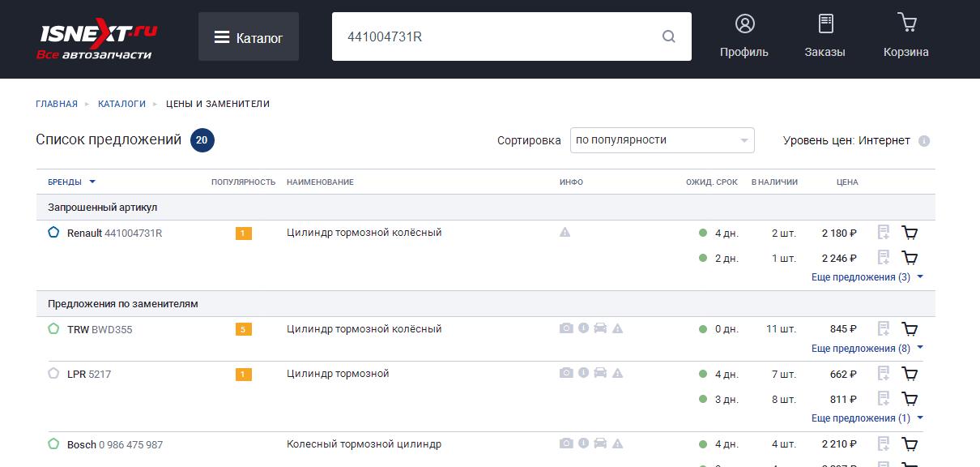This screenshot has width=980, height=467.
Task: Add TRW 845 ₽ offer to cart
Action: [x=910, y=329]
